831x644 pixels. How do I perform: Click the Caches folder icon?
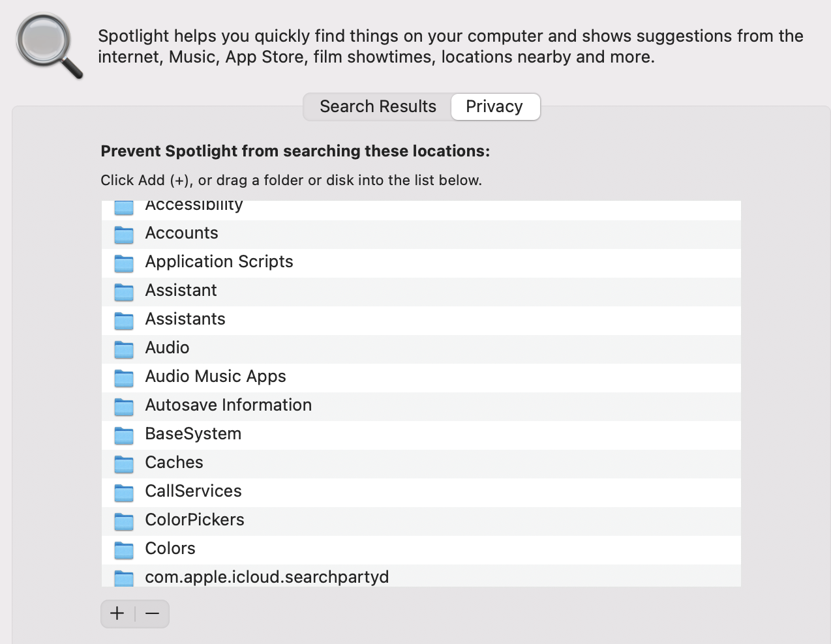(x=124, y=463)
